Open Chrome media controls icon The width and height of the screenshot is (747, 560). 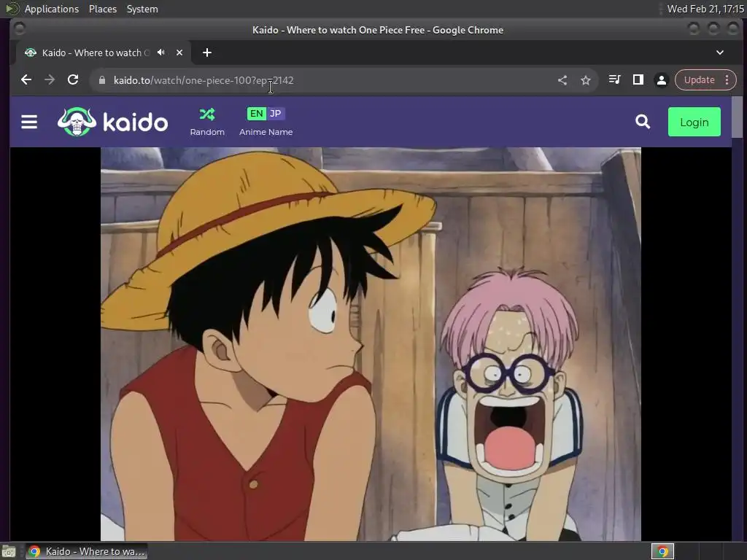pyautogui.click(x=614, y=79)
